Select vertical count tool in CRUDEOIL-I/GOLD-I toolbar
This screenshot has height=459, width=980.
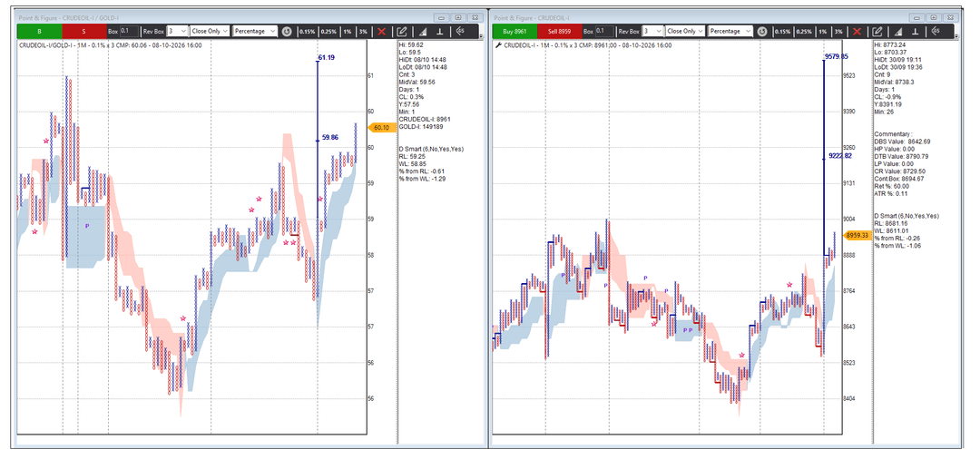pyautogui.click(x=440, y=31)
